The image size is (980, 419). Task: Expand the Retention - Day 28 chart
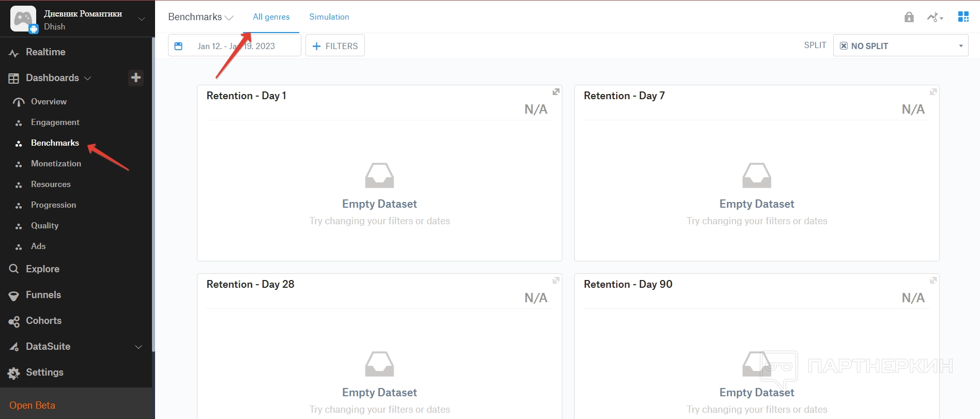pyautogui.click(x=556, y=281)
